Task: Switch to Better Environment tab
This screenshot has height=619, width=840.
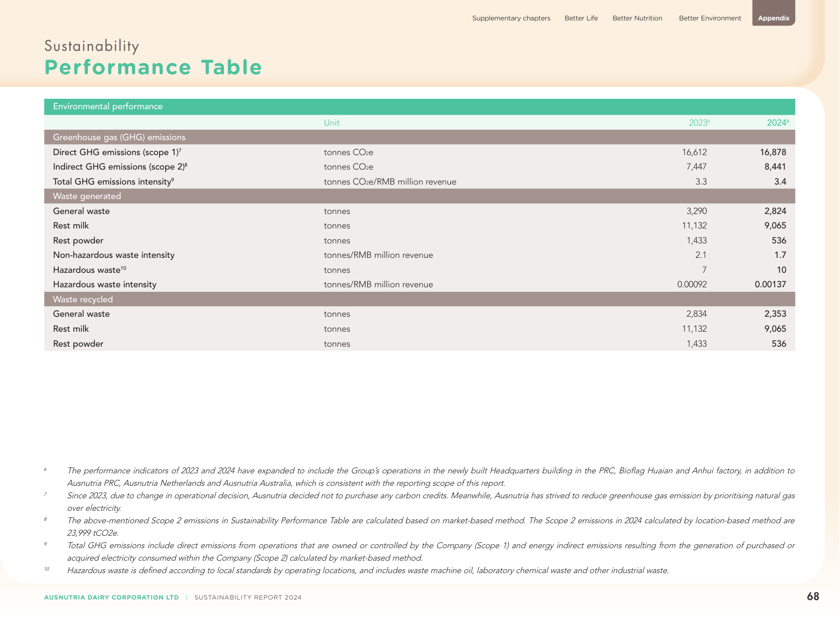Action: (x=710, y=18)
